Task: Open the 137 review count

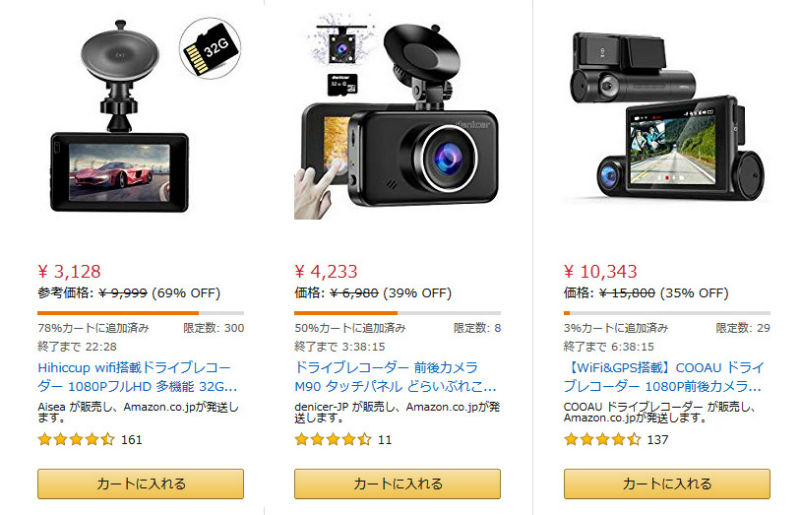Action: click(658, 439)
